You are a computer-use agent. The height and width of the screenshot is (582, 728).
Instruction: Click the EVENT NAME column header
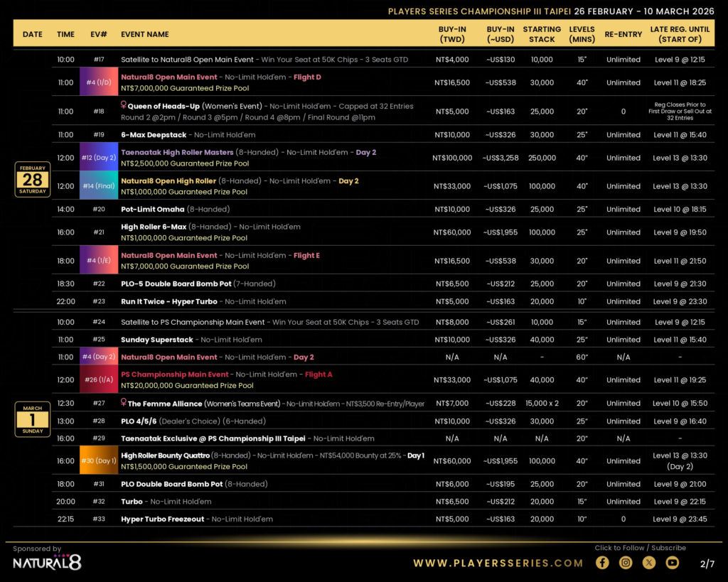(x=145, y=34)
